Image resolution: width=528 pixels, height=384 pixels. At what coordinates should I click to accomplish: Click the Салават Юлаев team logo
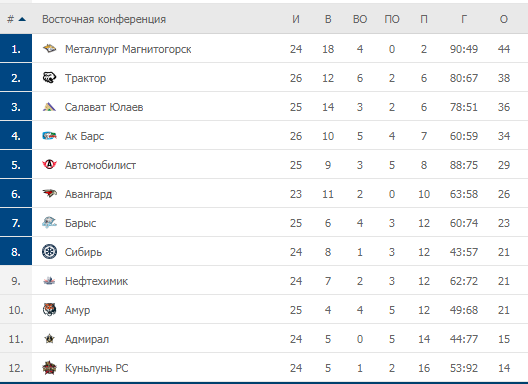[50, 107]
